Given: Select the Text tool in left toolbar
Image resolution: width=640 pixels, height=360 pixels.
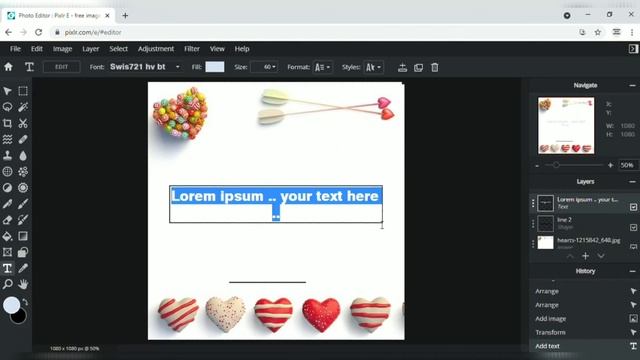Looking at the screenshot, I should coord(7,268).
